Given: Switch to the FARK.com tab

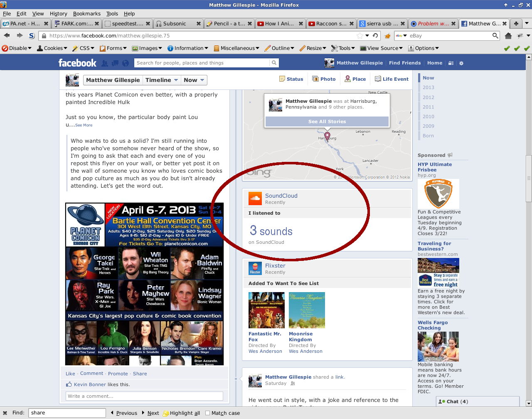Looking at the screenshot, I should 76,24.
